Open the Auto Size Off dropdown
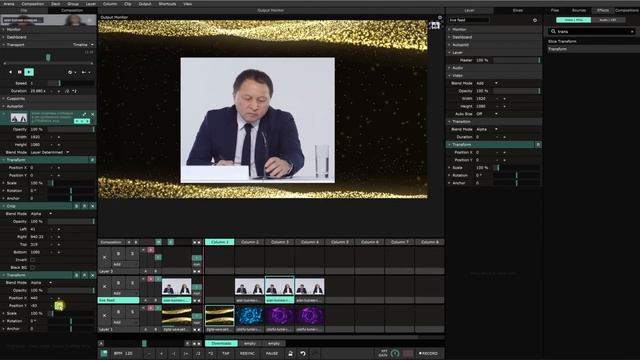This screenshot has width=640, height=360. coord(487,114)
